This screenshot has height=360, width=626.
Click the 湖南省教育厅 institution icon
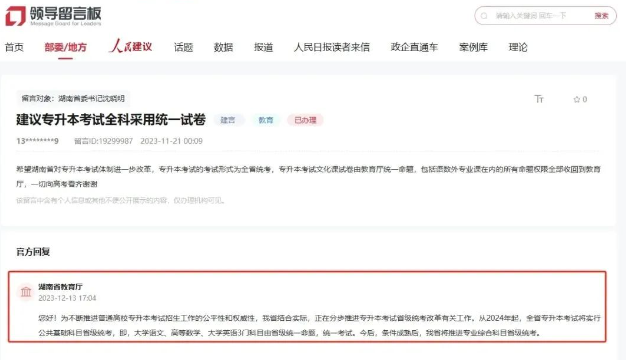tap(26, 292)
